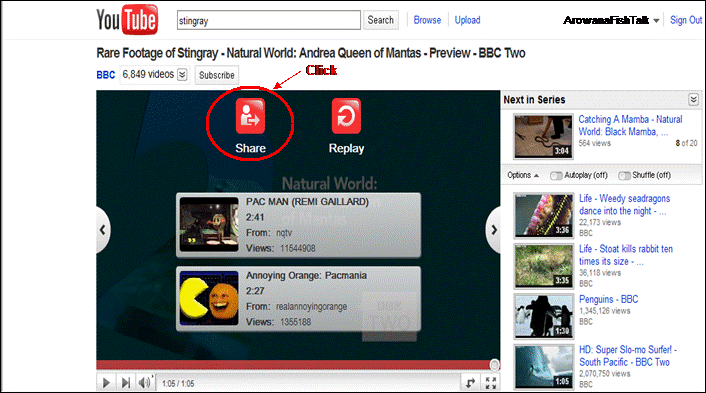Click the Search button

pos(380,20)
